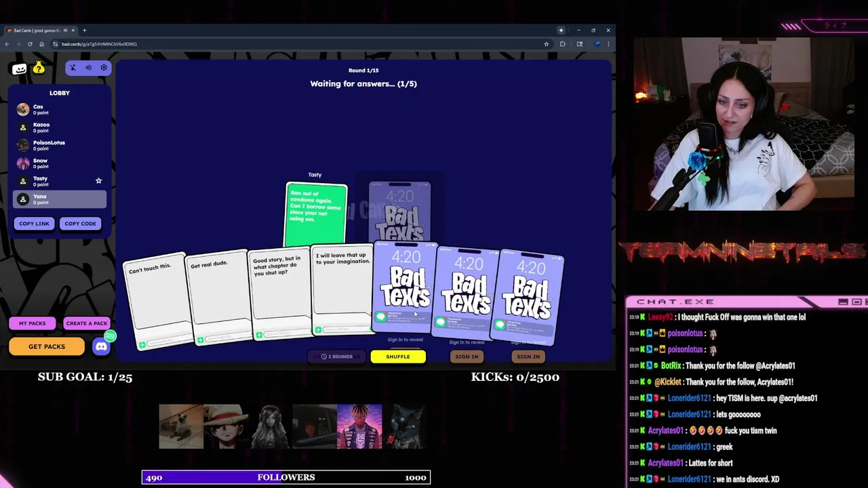Click the address bar URL bad.cards
868x488 pixels.
point(99,44)
